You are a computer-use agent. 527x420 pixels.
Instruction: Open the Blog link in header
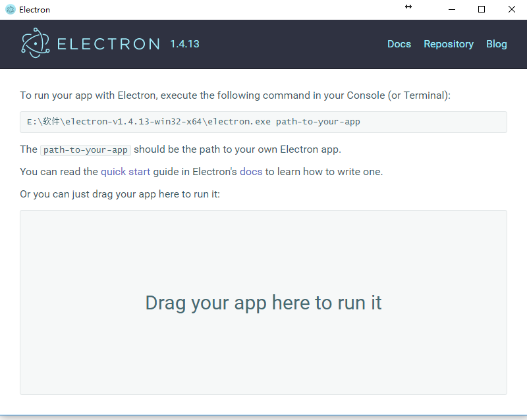(x=497, y=44)
